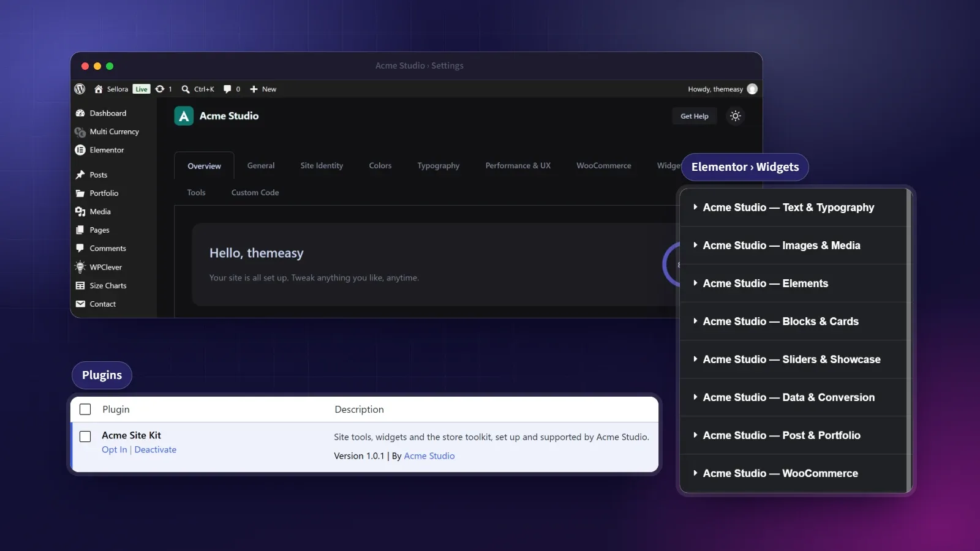Toggle the select-all Plugin checkbox
Screen dimensions: 980x551
pyautogui.click(x=85, y=410)
